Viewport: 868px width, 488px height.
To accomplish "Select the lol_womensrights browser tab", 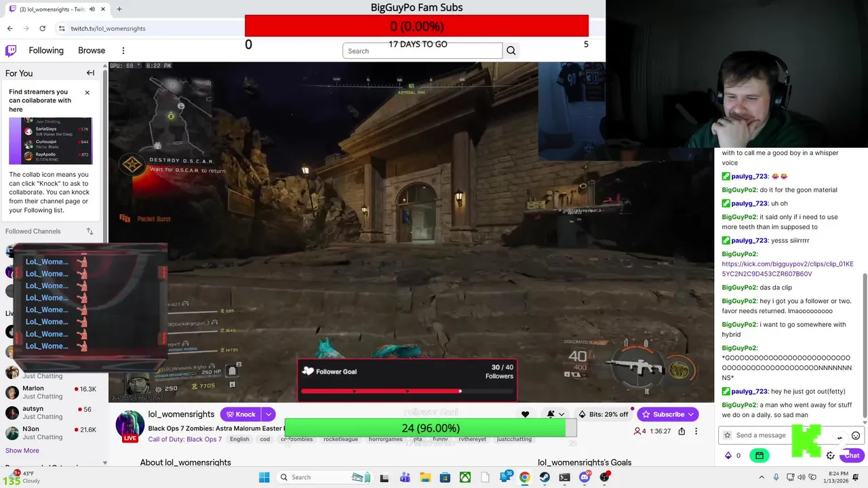I will [58, 9].
